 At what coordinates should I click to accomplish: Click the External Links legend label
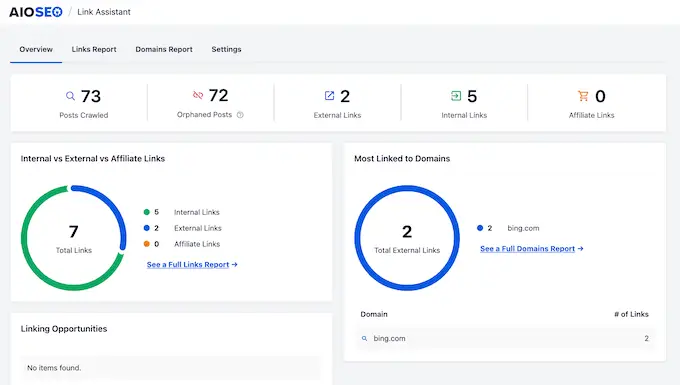[198, 228]
